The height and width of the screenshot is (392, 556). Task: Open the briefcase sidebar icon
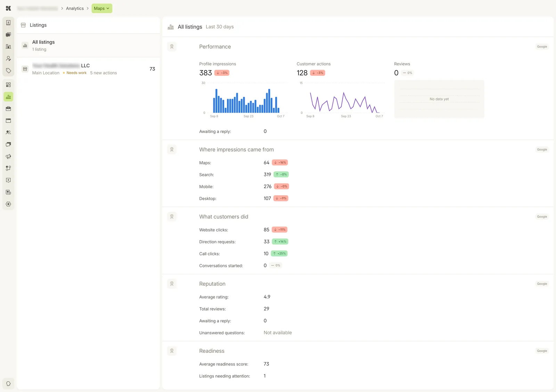pyautogui.click(x=8, y=109)
